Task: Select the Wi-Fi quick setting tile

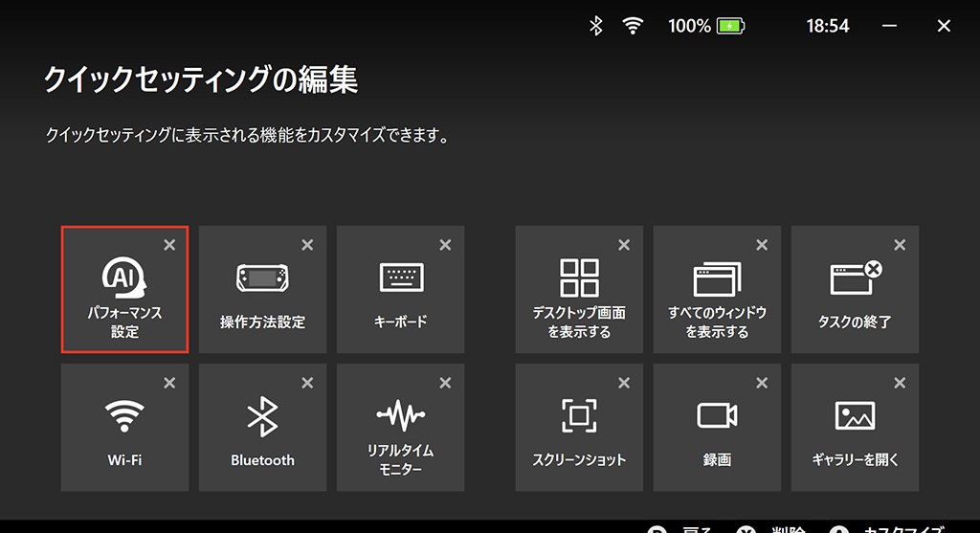Action: coord(125,428)
